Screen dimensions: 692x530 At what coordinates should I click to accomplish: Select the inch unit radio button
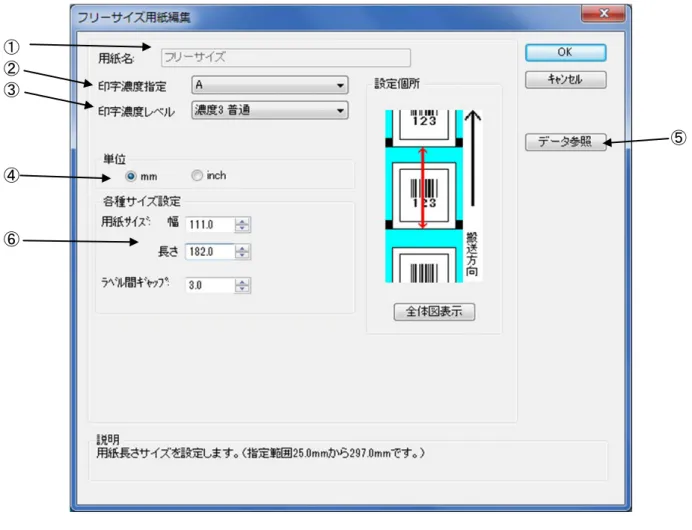pyautogui.click(x=197, y=176)
